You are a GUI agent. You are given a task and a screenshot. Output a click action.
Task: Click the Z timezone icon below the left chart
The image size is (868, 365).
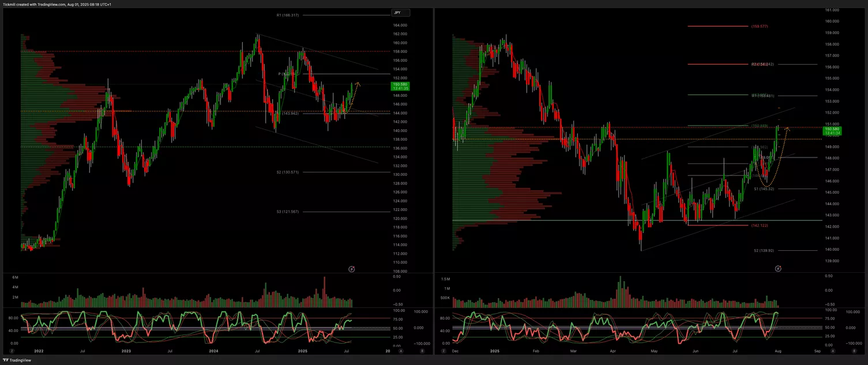point(12,351)
